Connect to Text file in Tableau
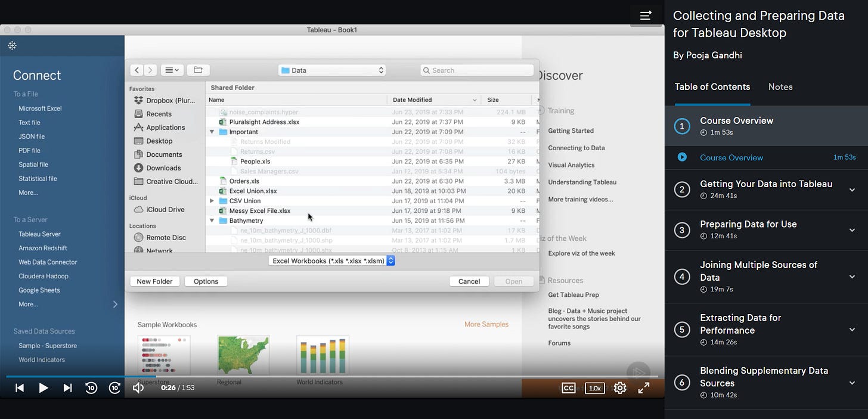This screenshot has height=419, width=868. pos(29,122)
